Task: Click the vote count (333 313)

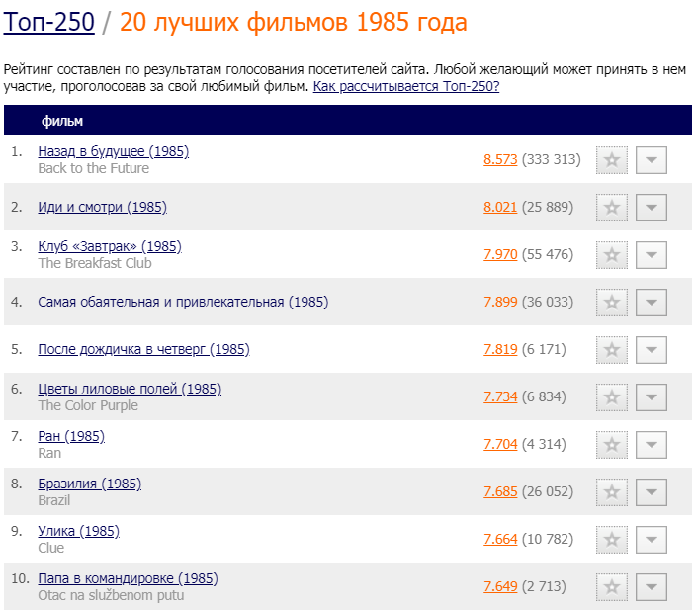Action: click(x=552, y=159)
